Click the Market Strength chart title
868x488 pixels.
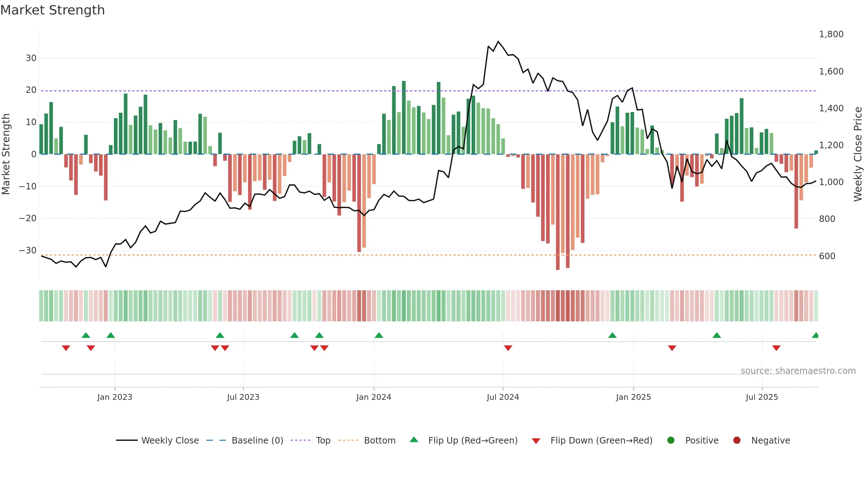click(53, 10)
